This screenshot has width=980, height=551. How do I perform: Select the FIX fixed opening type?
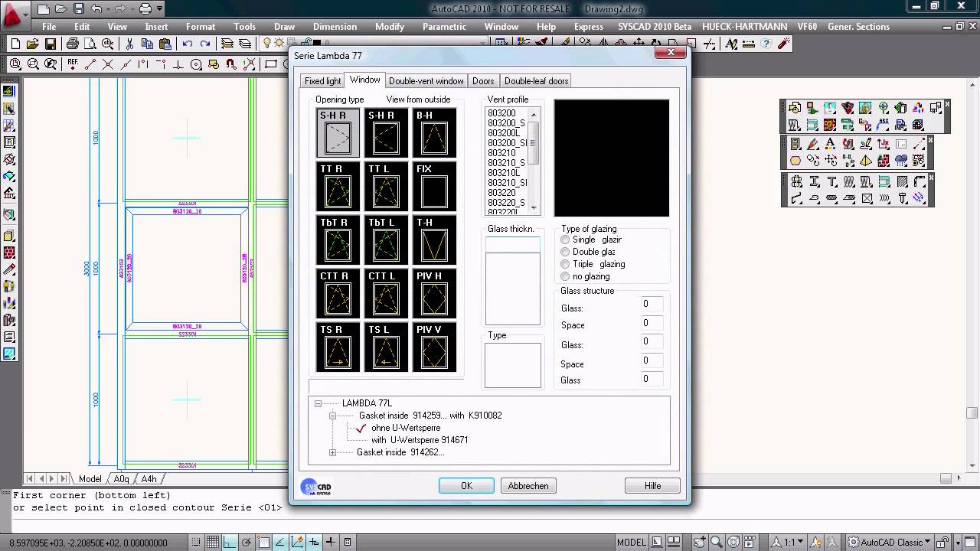click(x=434, y=186)
